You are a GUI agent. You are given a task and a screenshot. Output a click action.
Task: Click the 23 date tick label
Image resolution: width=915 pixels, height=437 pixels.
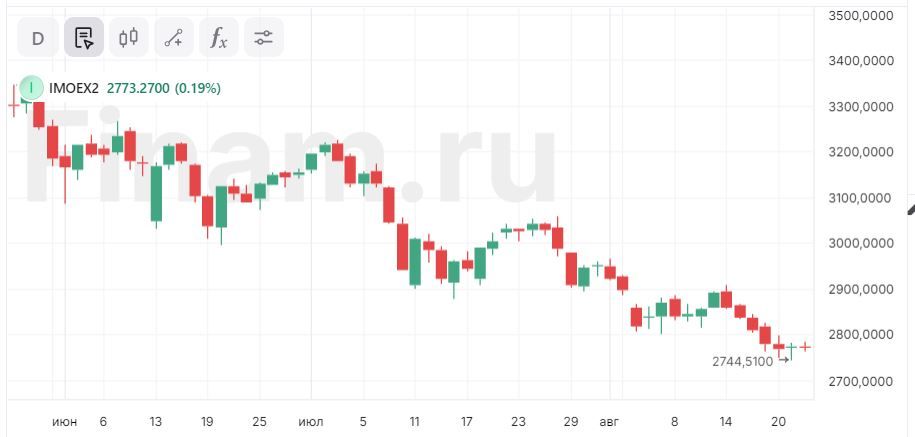(518, 422)
